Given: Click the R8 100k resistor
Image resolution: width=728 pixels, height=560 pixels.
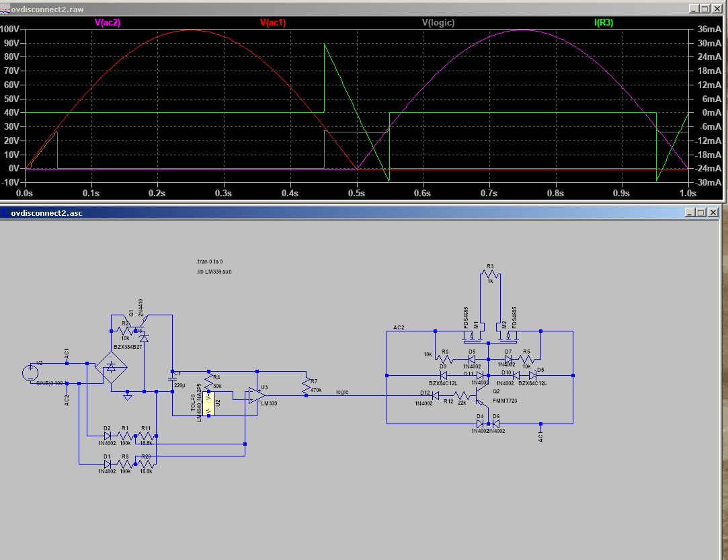Looking at the screenshot, I should (x=125, y=463).
